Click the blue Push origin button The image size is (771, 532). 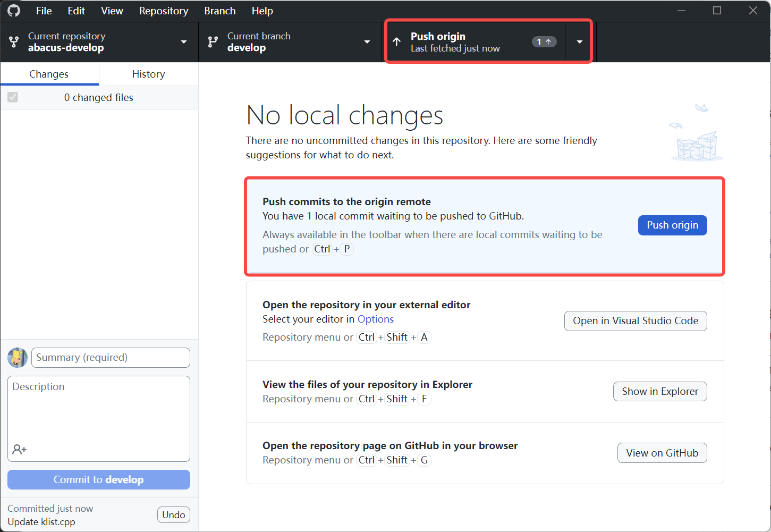click(672, 225)
